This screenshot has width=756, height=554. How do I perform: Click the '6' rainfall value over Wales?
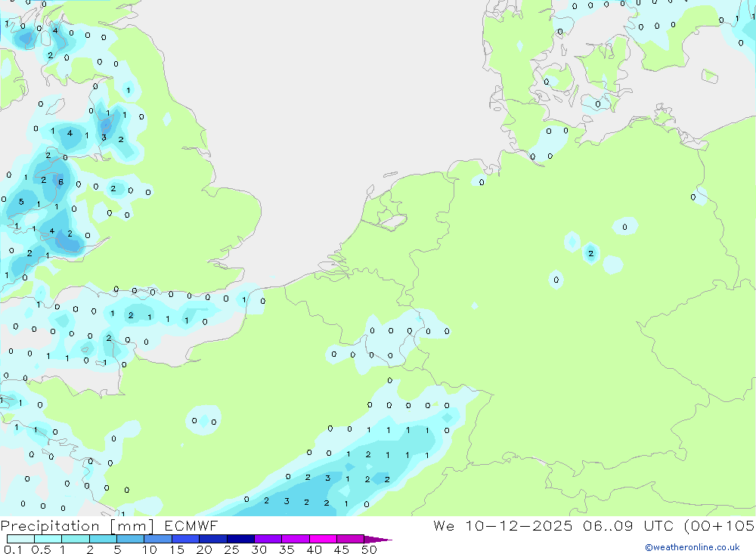pyautogui.click(x=60, y=182)
